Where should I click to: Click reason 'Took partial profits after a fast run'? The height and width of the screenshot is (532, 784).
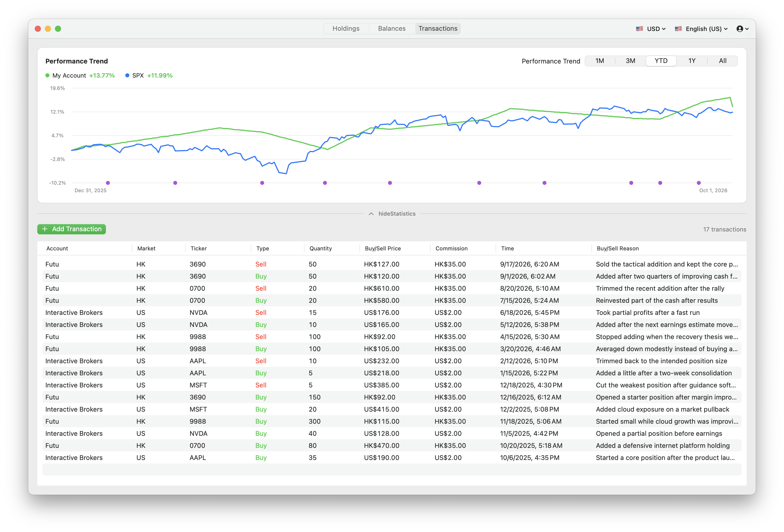click(x=648, y=313)
